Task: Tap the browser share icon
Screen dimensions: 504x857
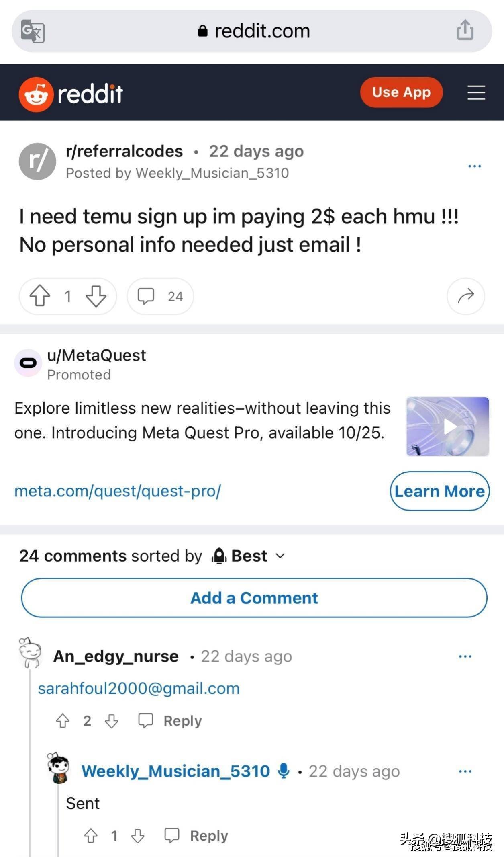Action: pos(465,30)
